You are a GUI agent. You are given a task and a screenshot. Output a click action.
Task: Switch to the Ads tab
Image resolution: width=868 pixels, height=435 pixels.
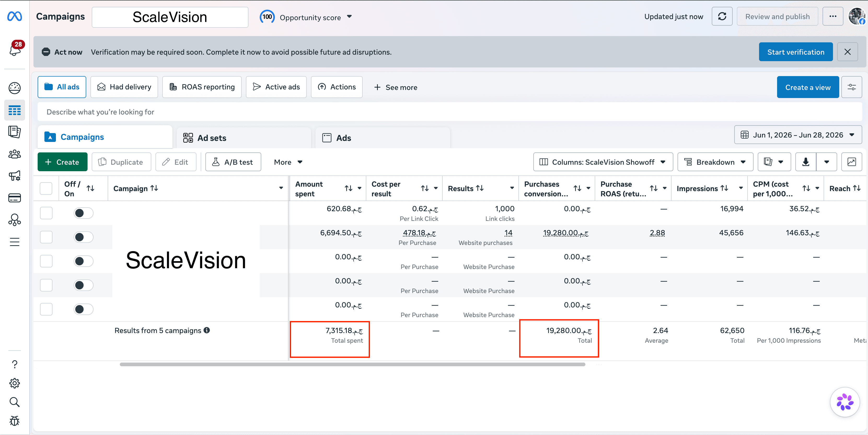[x=383, y=138]
